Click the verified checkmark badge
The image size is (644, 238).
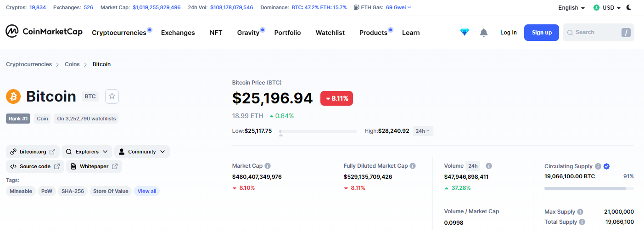(x=606, y=166)
